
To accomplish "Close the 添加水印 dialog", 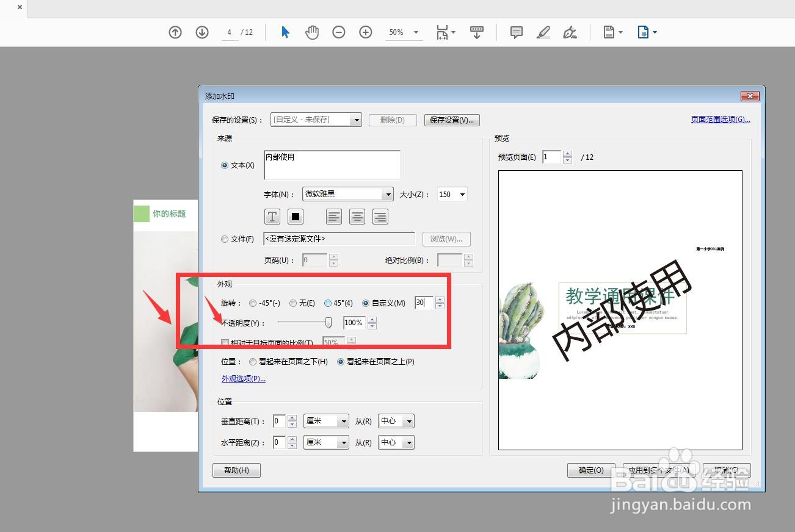I will (749, 96).
